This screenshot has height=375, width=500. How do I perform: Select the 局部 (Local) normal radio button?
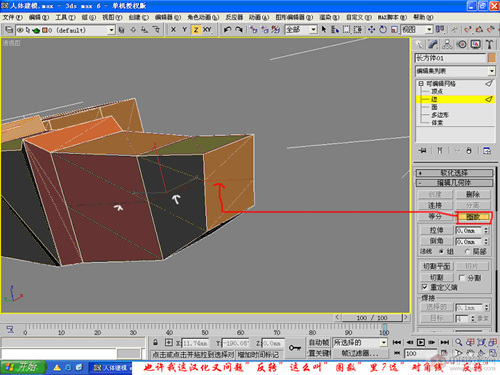[467, 251]
